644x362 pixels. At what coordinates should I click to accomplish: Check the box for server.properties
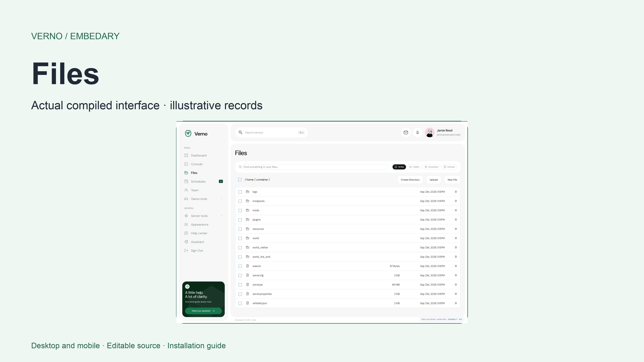pyautogui.click(x=240, y=294)
